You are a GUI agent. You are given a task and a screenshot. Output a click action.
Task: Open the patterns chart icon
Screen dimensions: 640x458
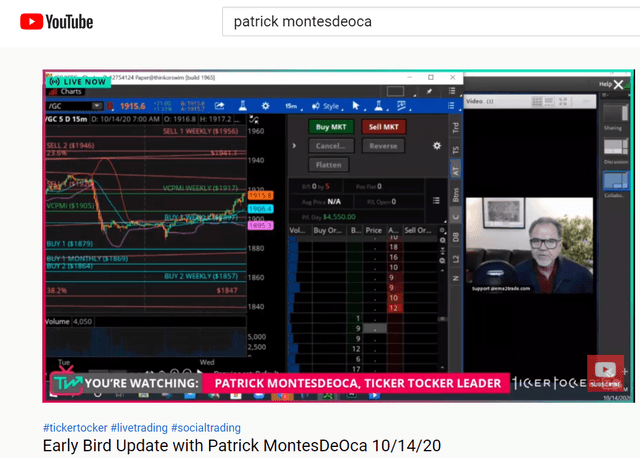(402, 106)
